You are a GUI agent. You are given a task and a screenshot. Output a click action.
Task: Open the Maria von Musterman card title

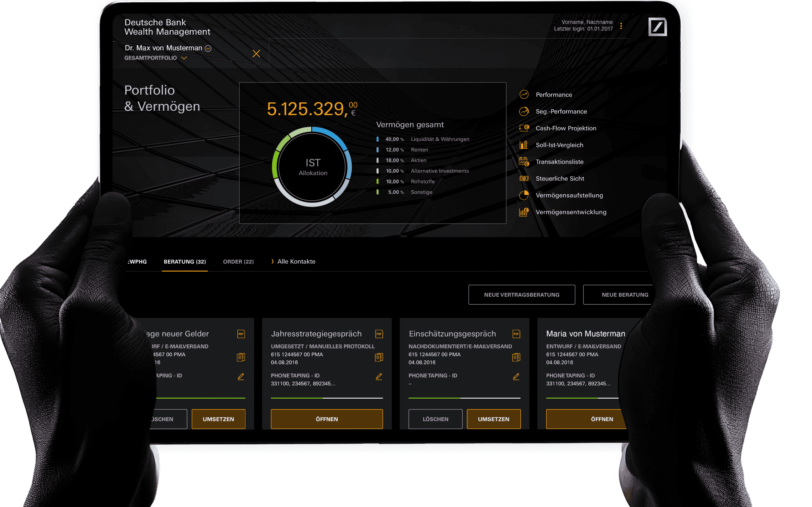586,334
